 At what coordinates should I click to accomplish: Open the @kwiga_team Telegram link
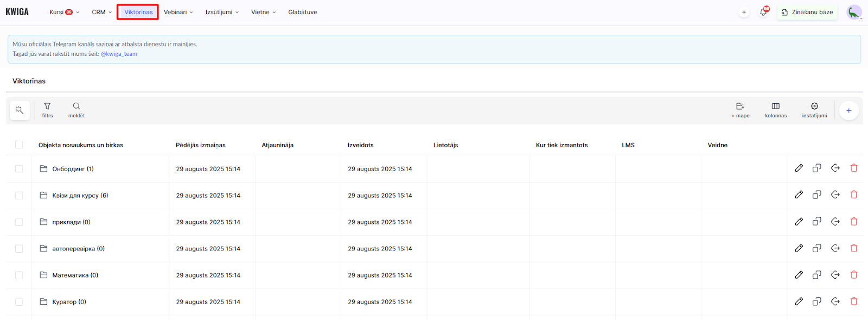(x=119, y=54)
